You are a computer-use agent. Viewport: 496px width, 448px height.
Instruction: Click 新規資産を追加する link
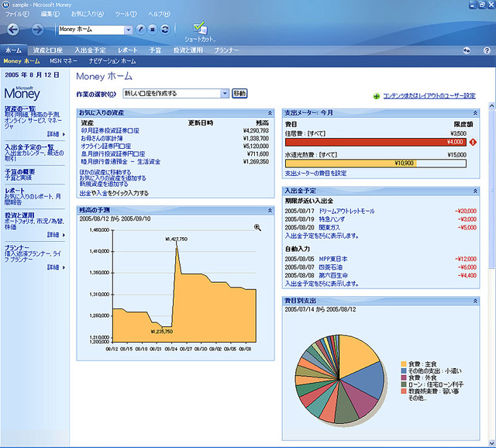tap(104, 184)
